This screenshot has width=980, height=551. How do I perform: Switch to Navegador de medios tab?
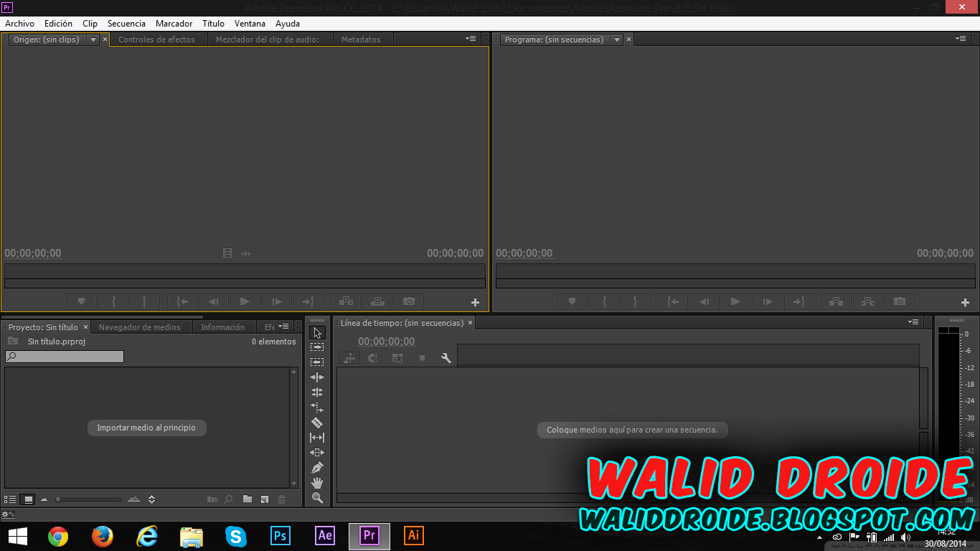140,327
